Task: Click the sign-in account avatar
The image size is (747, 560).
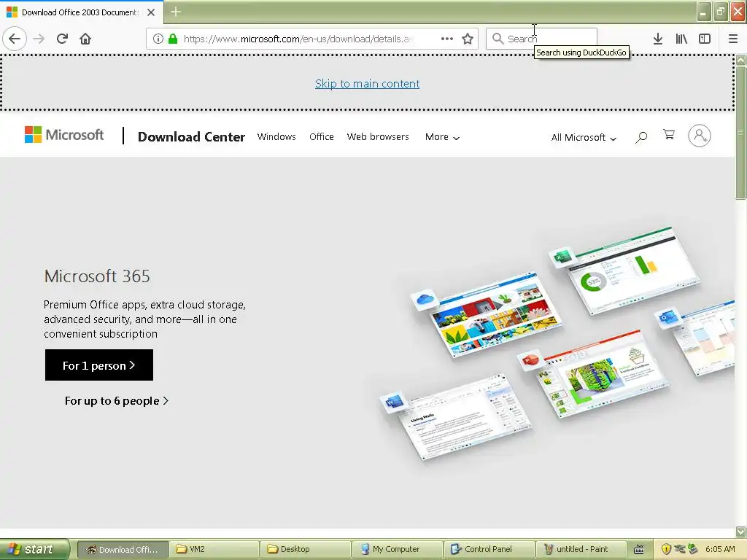Action: pos(700,136)
